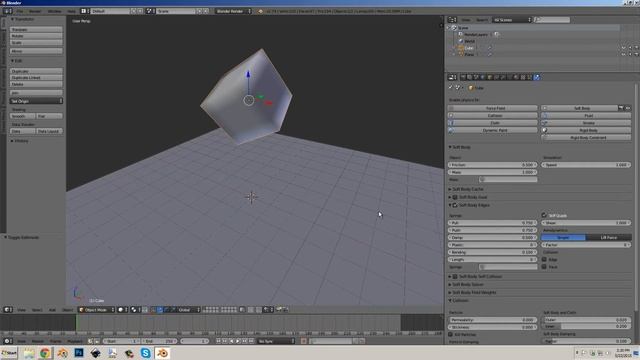Enable Dynamic Paint physics button
The width and height of the screenshot is (640, 360).
[x=493, y=130]
